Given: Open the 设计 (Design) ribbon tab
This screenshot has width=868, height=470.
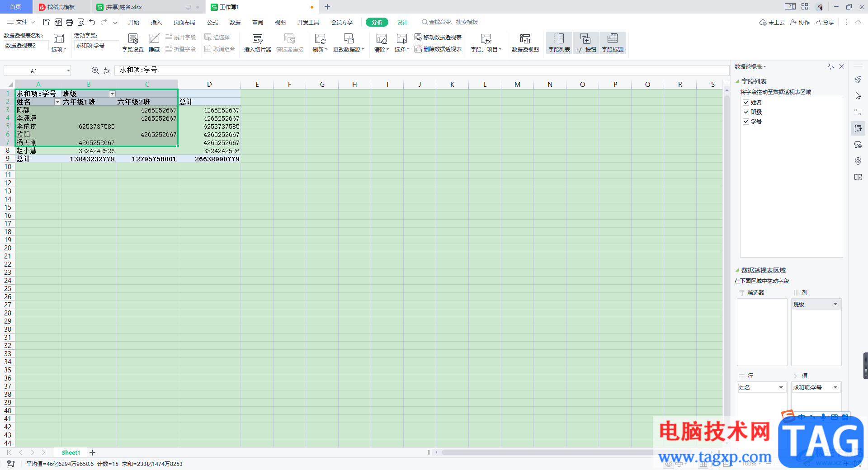Looking at the screenshot, I should [402, 22].
